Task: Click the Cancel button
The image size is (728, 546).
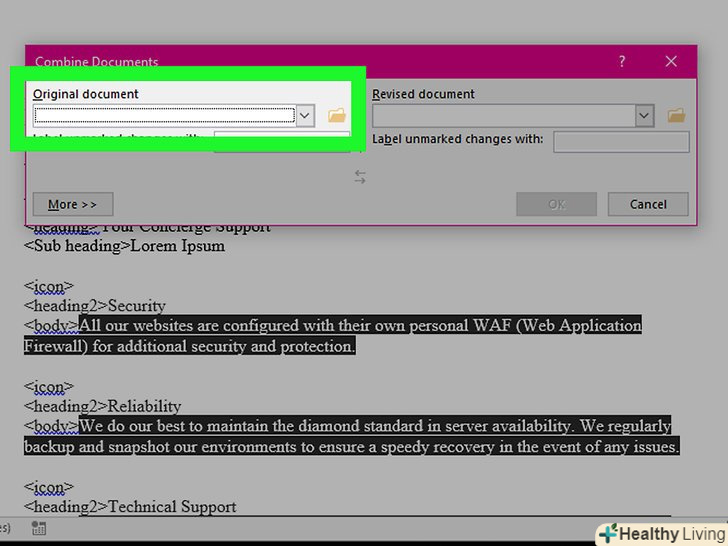Action: tap(648, 204)
